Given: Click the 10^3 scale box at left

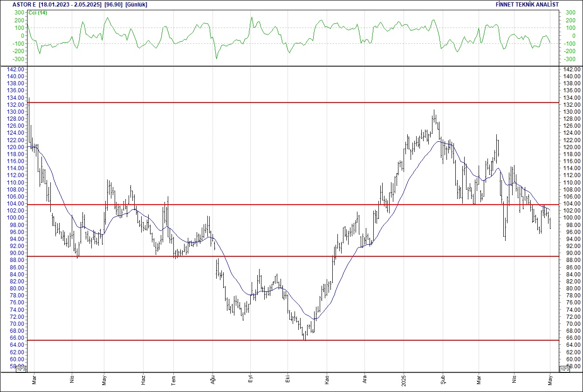Looking at the screenshot, I should click(21, 369).
